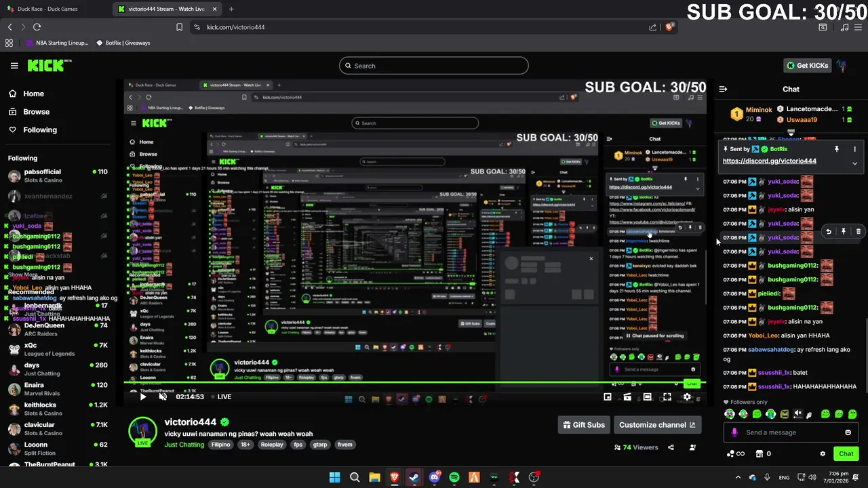Image resolution: width=868 pixels, height=488 pixels.
Task: Open Spotify from the taskbar
Action: pyautogui.click(x=454, y=477)
